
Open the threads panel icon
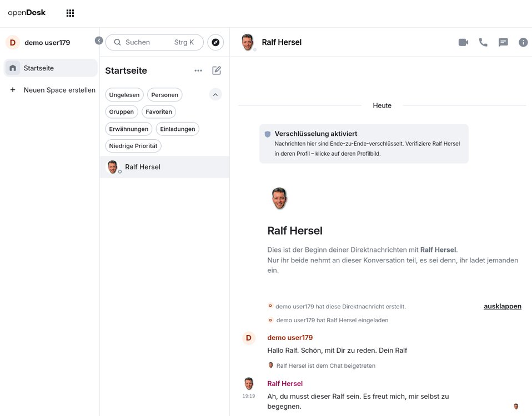click(503, 42)
